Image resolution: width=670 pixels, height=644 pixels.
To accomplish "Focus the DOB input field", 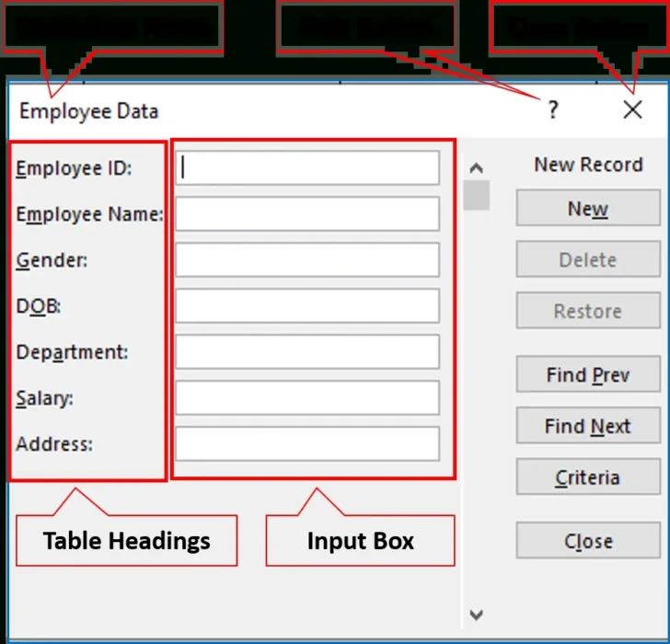I will click(307, 305).
